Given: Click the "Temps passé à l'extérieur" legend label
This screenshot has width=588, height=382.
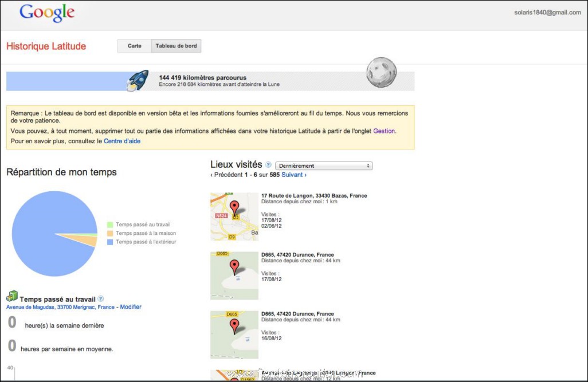Looking at the screenshot, I should pyautogui.click(x=146, y=242).
